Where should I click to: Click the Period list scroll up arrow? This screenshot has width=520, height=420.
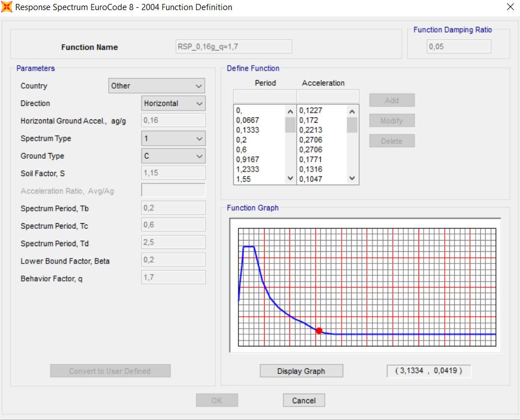[x=290, y=112]
